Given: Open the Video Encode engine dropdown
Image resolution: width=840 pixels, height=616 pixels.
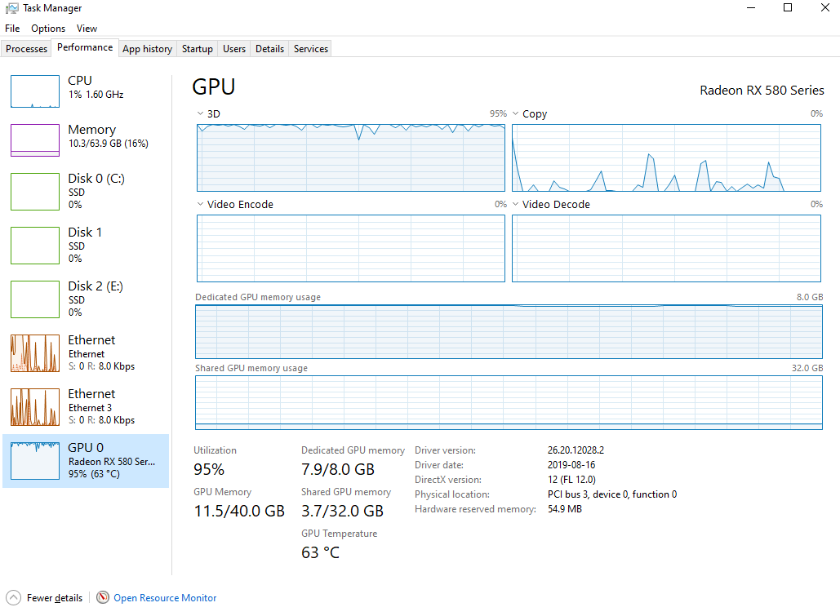Looking at the screenshot, I should pos(200,204).
